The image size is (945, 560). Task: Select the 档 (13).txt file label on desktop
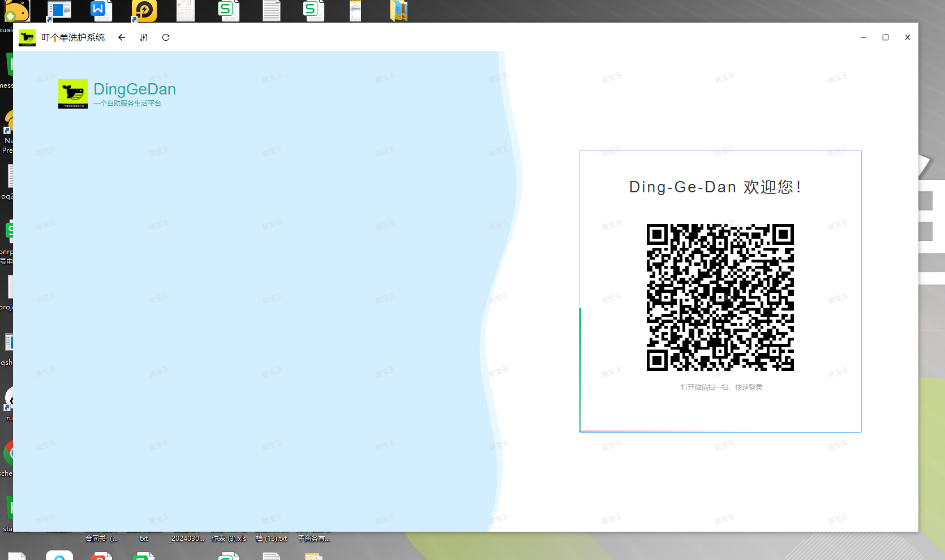click(271, 539)
